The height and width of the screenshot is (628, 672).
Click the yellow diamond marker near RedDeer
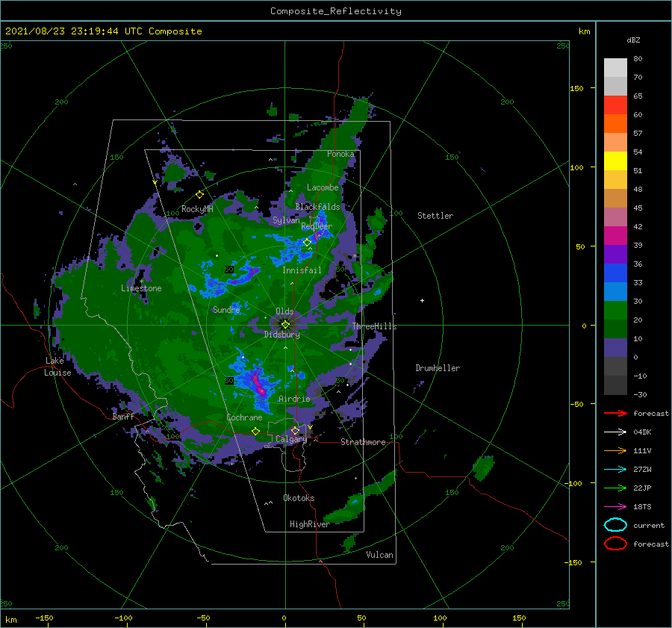307,243
